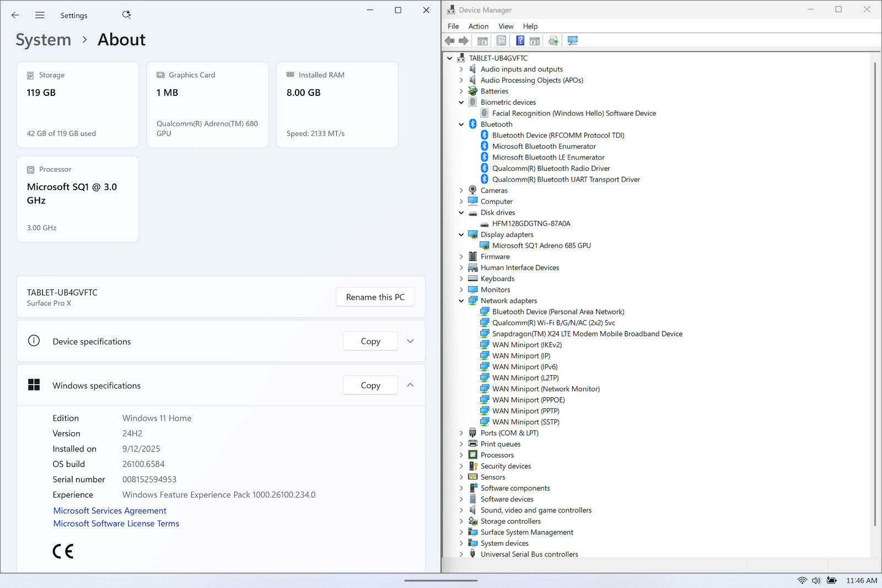
Task: Click Update device driver toolbar icon
Action: [553, 41]
